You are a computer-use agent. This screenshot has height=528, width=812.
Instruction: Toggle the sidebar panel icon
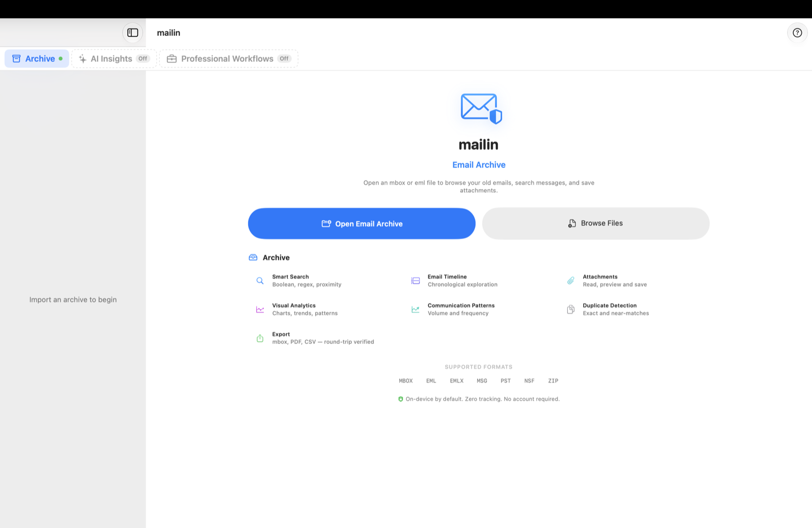pyautogui.click(x=132, y=32)
